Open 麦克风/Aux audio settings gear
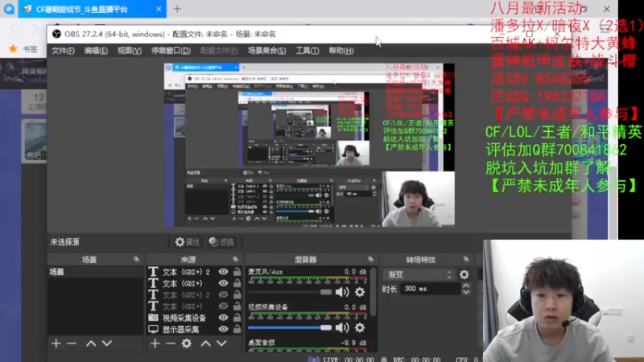 pos(360,292)
